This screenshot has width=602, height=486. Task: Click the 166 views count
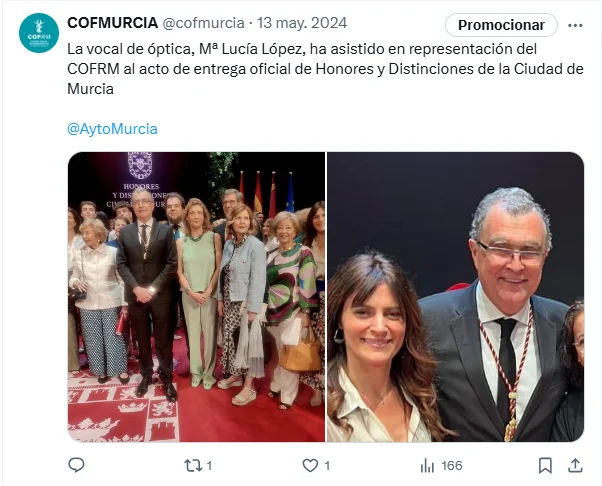point(452,466)
